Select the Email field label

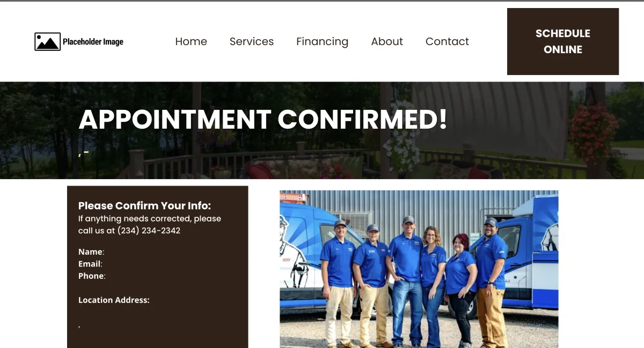point(90,264)
